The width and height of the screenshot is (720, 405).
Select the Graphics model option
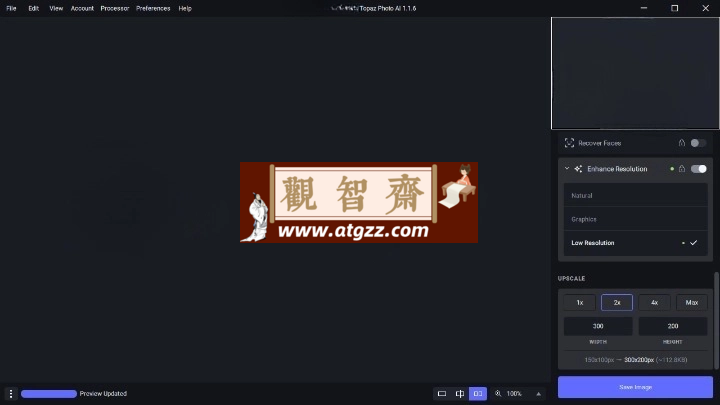[636, 219]
